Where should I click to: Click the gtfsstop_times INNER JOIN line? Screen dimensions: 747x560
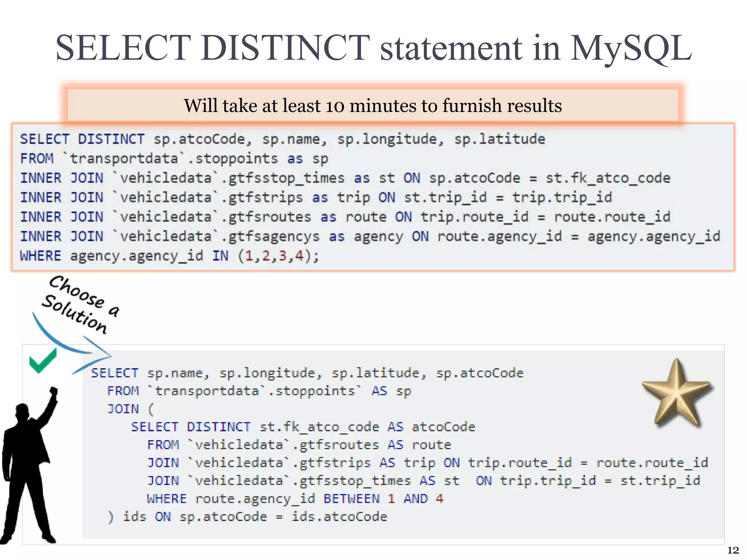[345, 178]
